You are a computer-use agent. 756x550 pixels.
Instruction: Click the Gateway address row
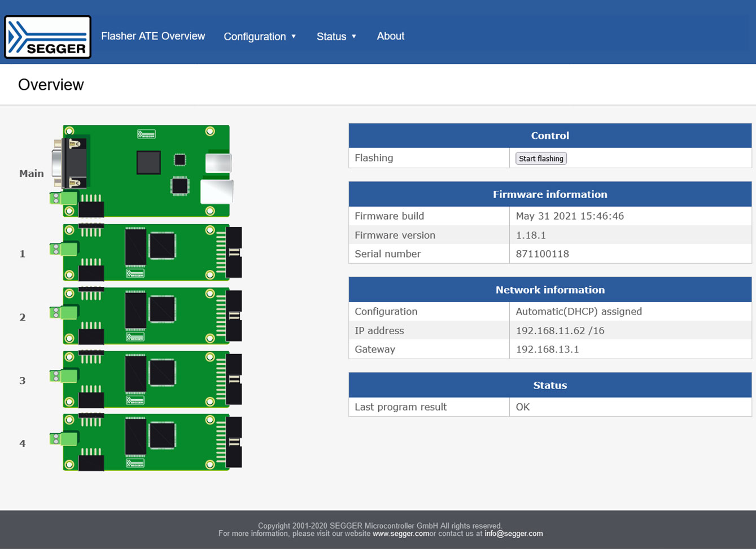[x=548, y=349]
